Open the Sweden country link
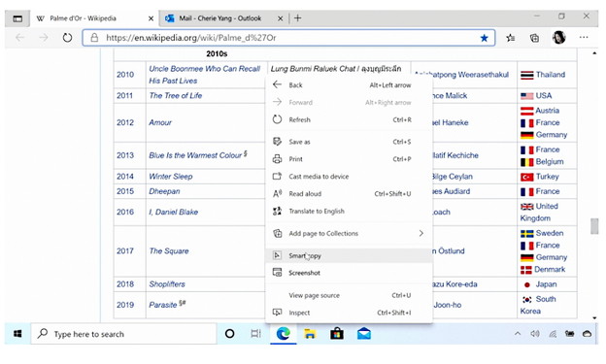Viewport: 606px width, 364px height. pos(550,233)
